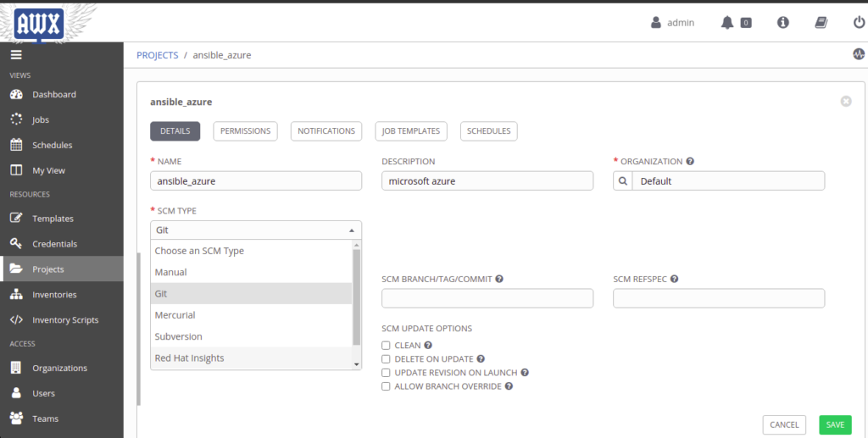
Task: Open the documentation book icon
Action: [821, 23]
